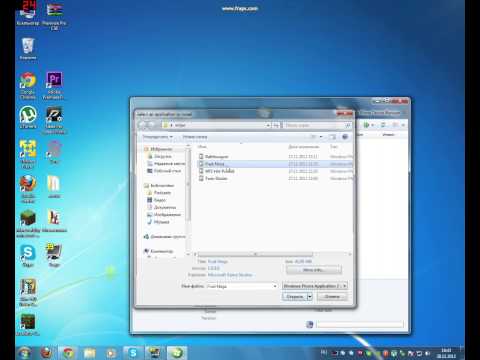Screen dimensions: 480x360
Task: Click the text field at bottom of background window
Action: [x=360, y=324]
